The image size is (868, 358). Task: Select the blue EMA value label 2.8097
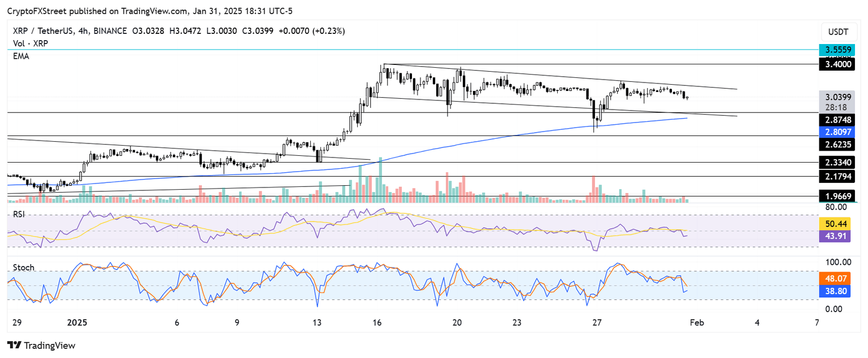coord(838,132)
